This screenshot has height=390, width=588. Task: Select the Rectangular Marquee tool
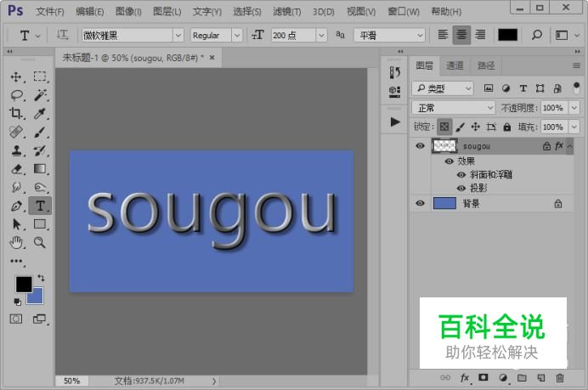pyautogui.click(x=40, y=76)
